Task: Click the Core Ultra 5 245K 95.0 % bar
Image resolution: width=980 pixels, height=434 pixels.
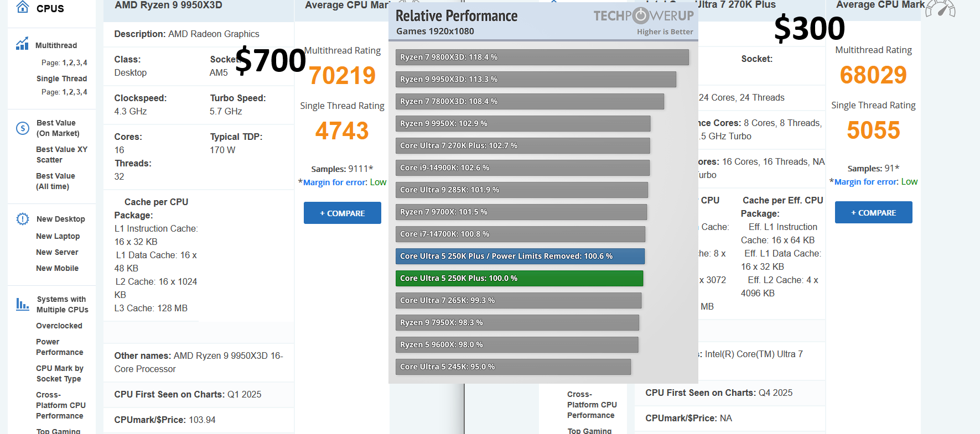Action: tap(513, 367)
